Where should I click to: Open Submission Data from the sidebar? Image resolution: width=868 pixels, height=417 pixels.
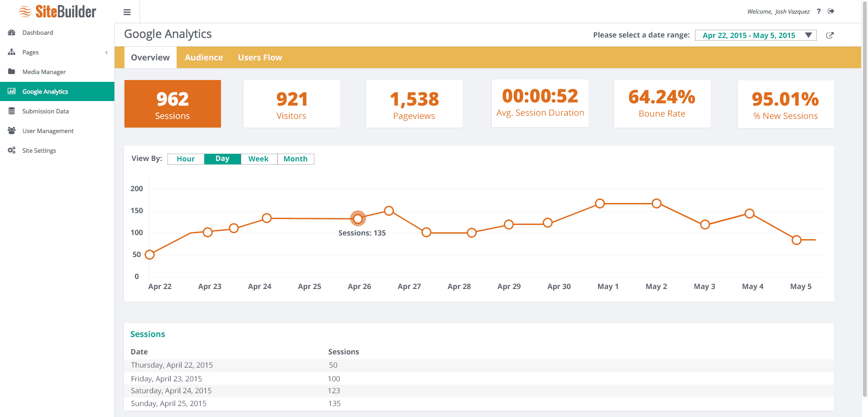coord(57,111)
